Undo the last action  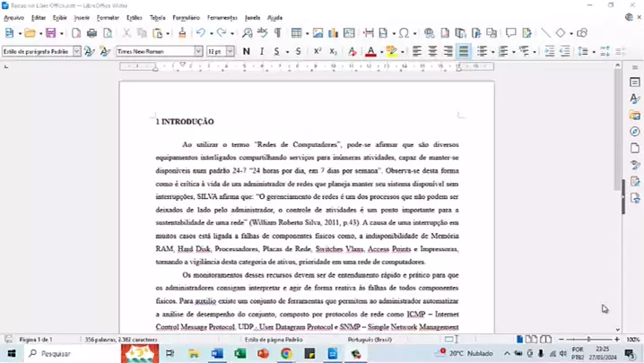(201, 33)
